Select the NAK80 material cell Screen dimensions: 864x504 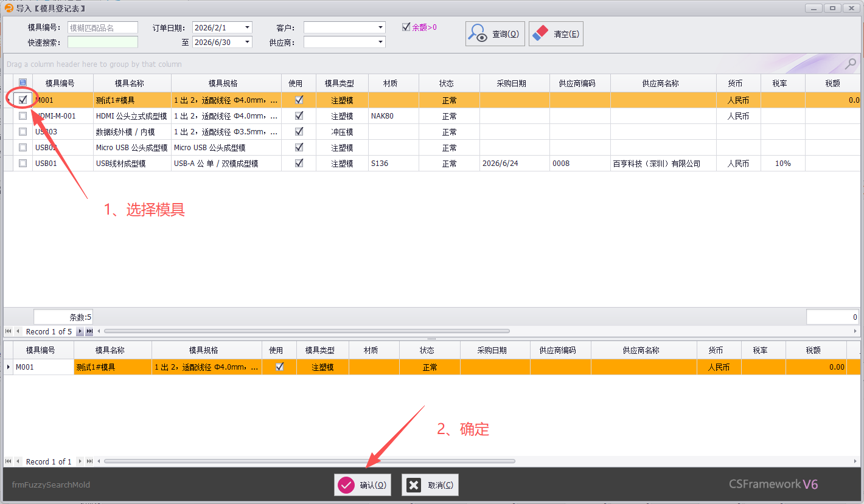click(394, 116)
